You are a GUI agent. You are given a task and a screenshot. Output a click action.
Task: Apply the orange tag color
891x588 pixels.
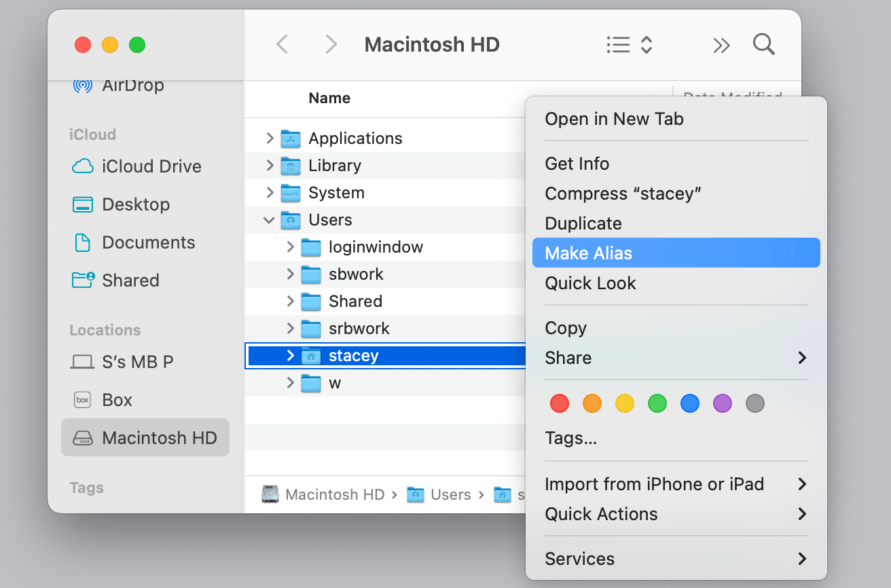592,403
